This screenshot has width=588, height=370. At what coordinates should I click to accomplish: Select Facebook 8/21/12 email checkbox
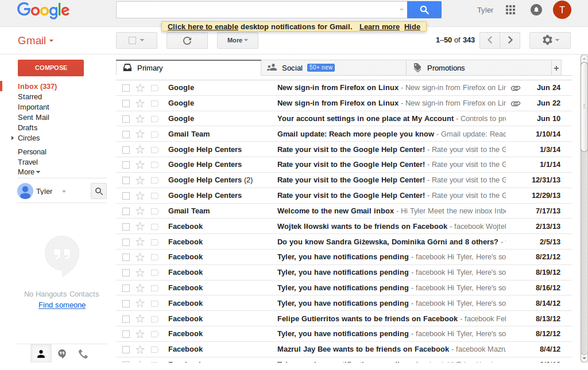click(126, 257)
